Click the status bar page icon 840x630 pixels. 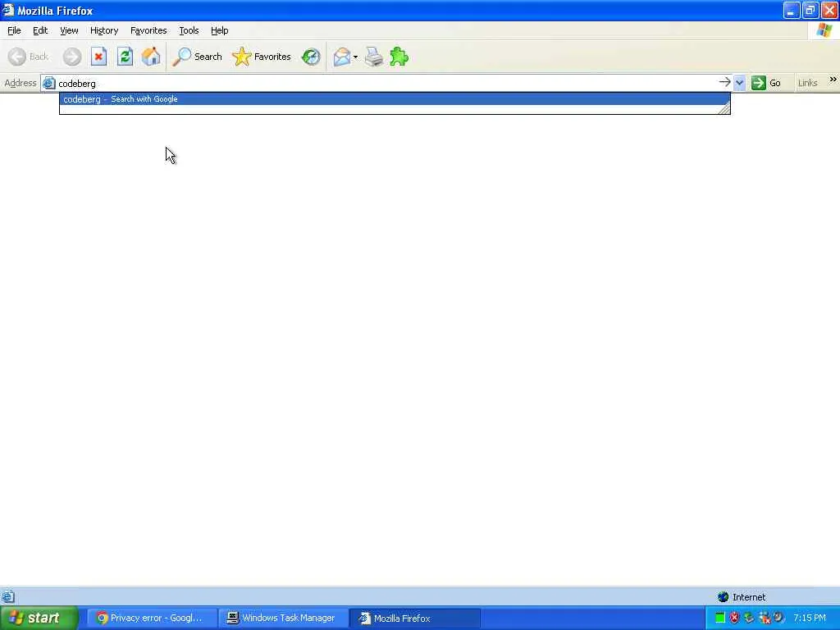point(8,596)
